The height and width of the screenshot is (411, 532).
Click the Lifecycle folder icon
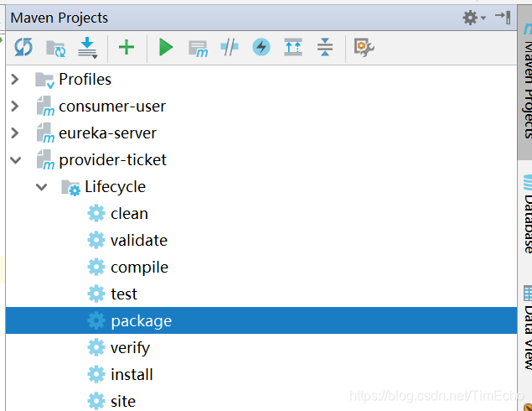click(x=71, y=188)
